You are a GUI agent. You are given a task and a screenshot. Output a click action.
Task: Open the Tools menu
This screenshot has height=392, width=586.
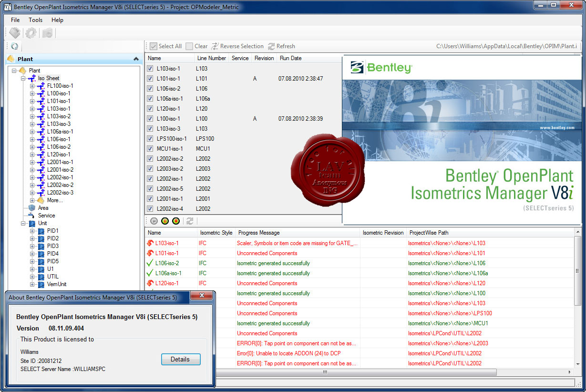tap(35, 20)
